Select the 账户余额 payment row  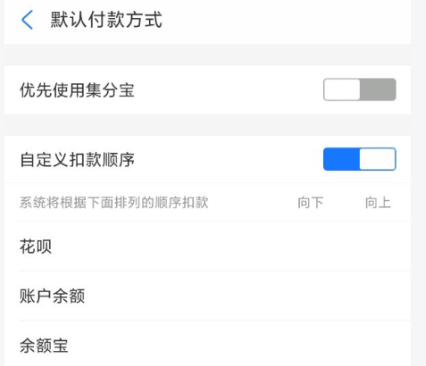coord(207,296)
